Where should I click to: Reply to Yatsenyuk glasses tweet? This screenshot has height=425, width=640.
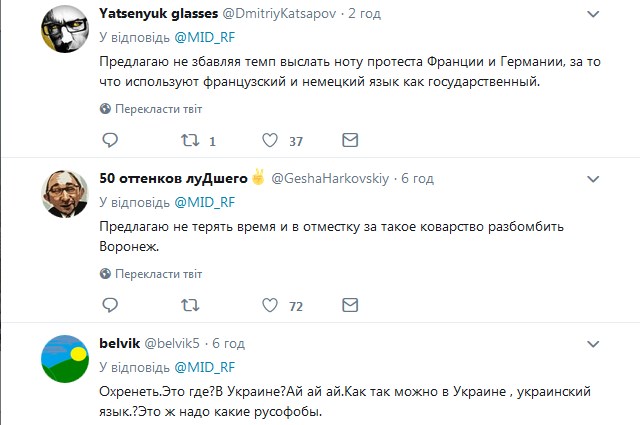click(107, 140)
